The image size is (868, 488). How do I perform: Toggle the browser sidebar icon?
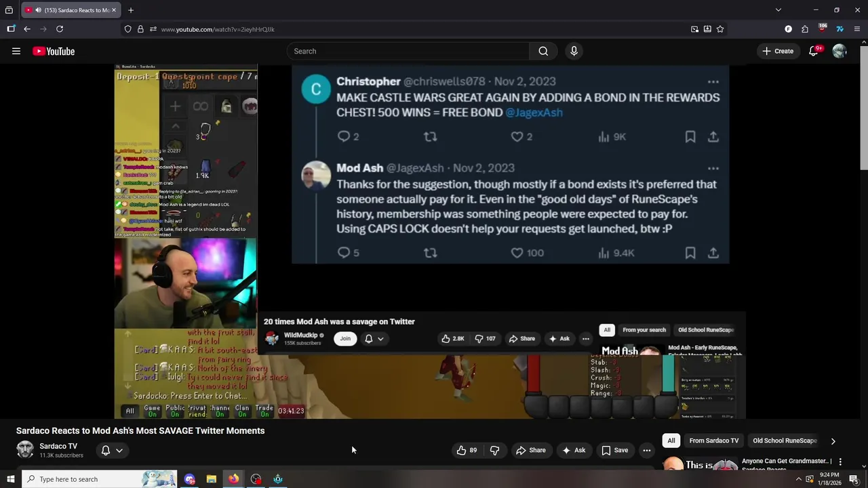coord(11,29)
